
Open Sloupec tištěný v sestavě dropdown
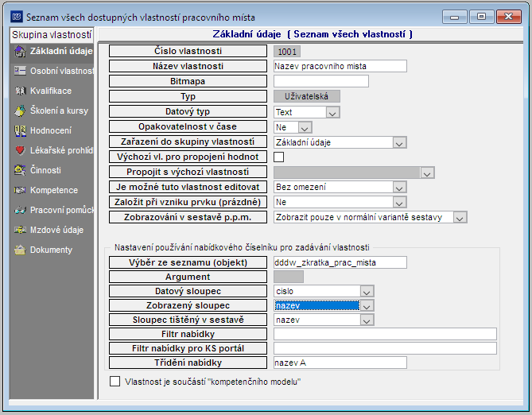pyautogui.click(x=367, y=320)
